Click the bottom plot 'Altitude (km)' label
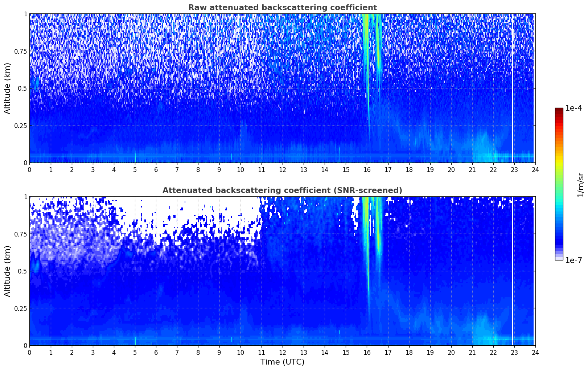588x370 pixels. click(x=8, y=271)
